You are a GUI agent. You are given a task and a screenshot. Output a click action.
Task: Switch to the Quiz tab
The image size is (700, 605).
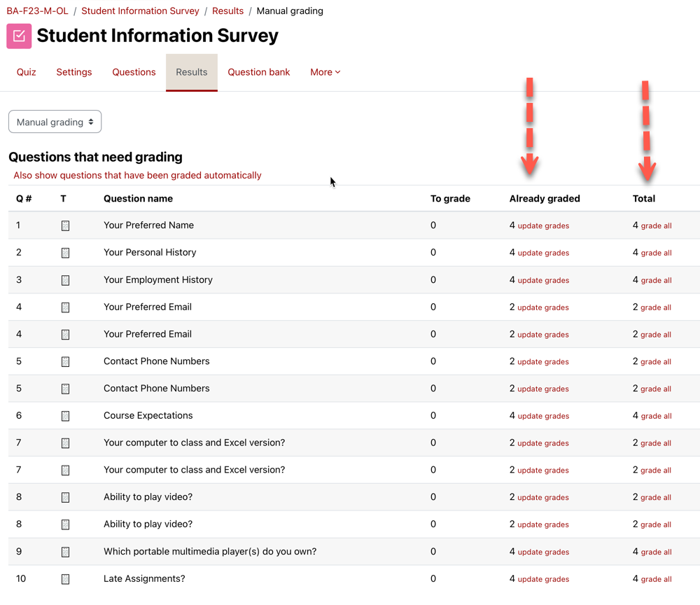(x=27, y=72)
